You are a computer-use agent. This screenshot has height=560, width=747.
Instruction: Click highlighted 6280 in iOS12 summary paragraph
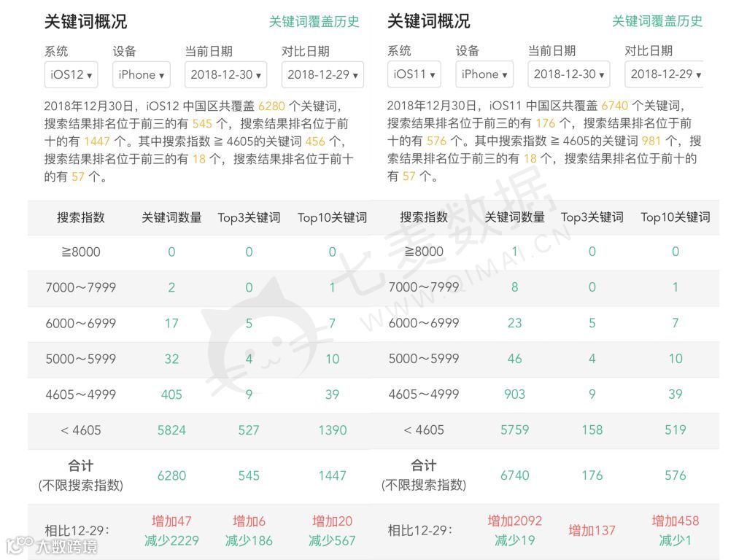click(271, 106)
